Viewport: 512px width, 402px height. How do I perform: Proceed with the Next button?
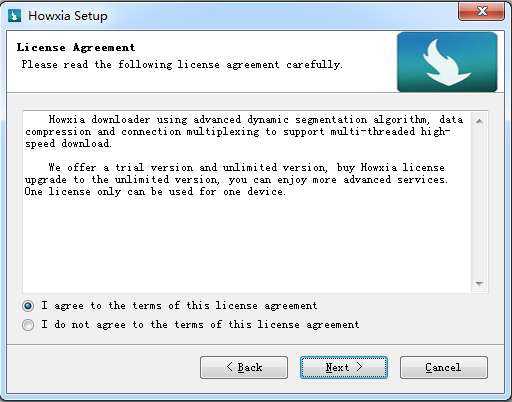pos(344,367)
